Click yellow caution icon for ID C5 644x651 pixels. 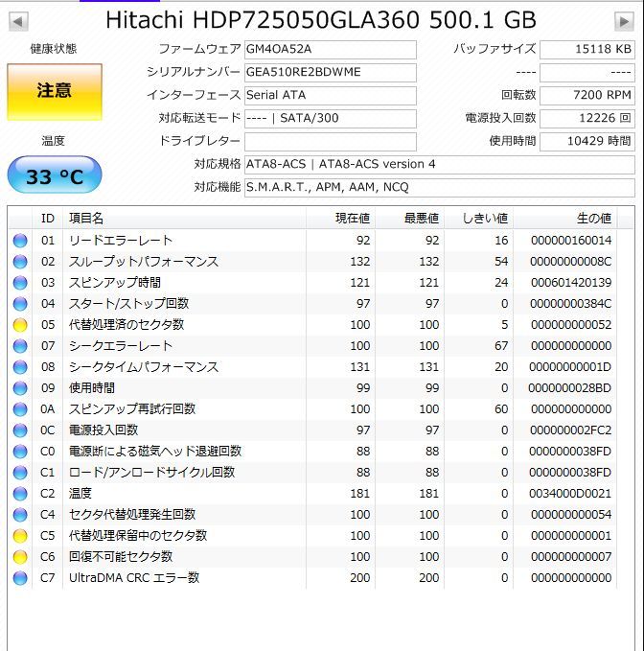coord(20,536)
